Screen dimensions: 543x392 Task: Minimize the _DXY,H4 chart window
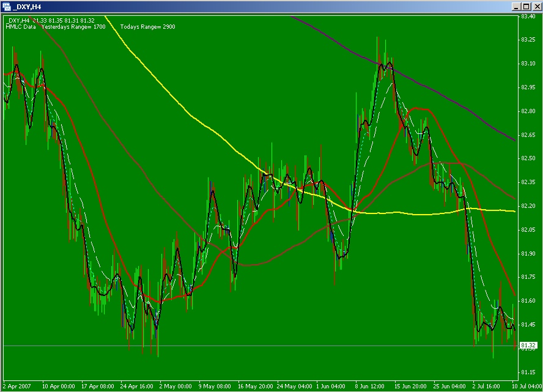[516, 7]
